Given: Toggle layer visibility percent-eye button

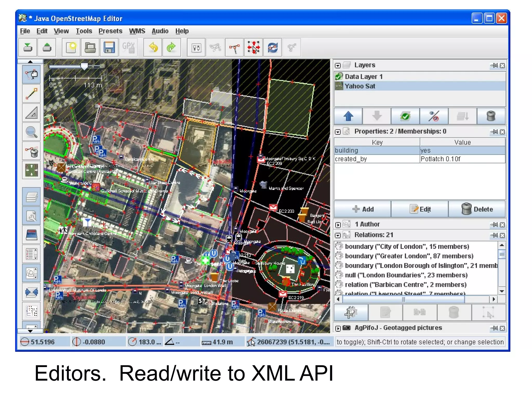Looking at the screenshot, I should (x=434, y=116).
